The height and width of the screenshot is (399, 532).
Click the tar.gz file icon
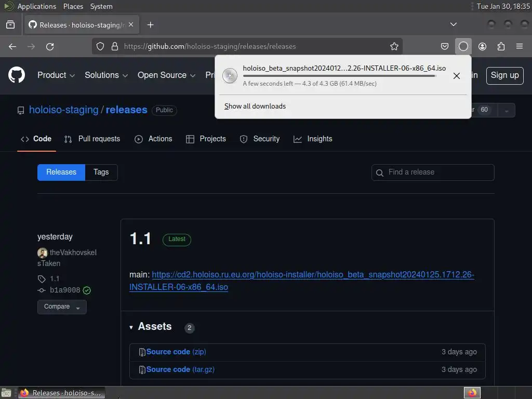[x=142, y=370]
